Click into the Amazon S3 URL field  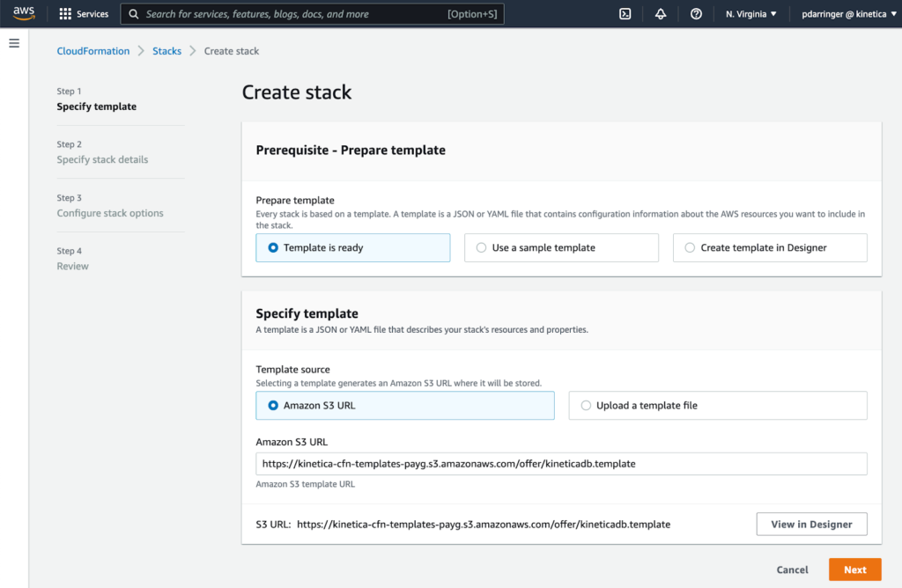point(561,463)
